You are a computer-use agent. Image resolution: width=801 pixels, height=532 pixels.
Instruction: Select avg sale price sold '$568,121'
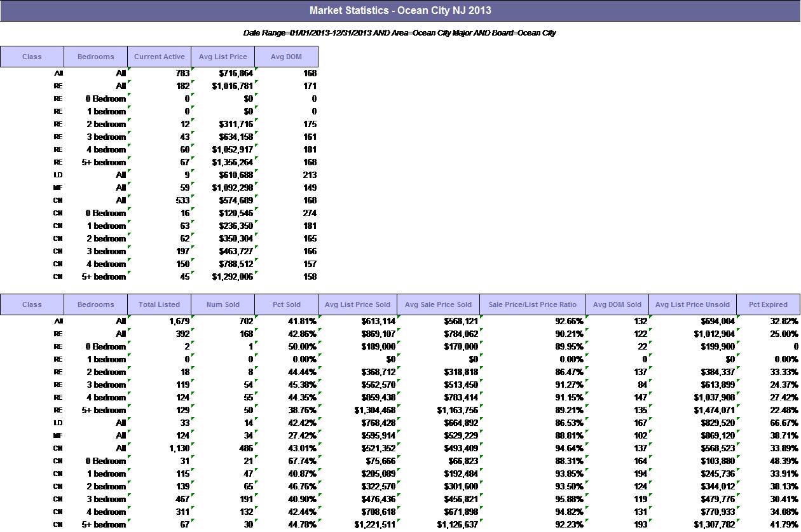click(x=460, y=321)
